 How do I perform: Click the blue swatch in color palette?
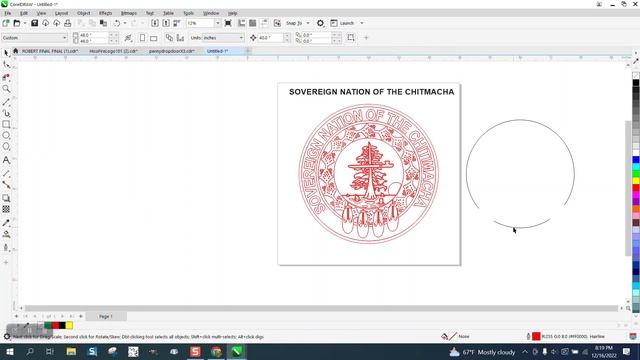click(x=636, y=160)
